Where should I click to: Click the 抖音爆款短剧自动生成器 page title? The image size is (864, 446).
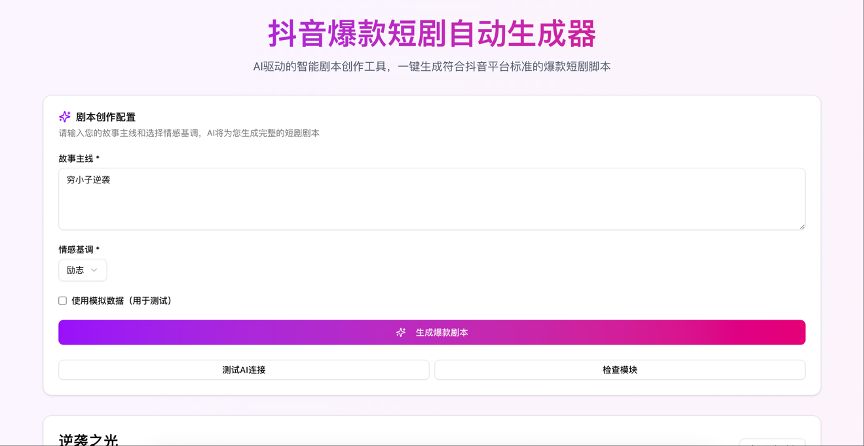click(x=432, y=34)
